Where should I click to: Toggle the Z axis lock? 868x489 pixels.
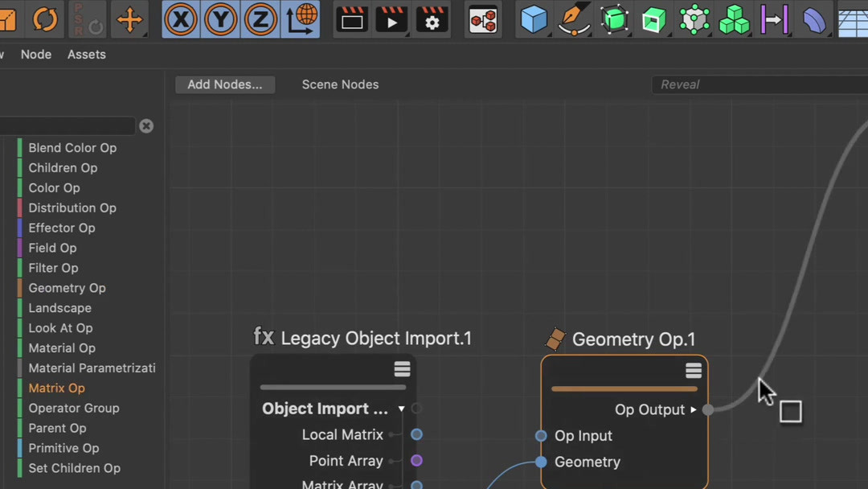pyautogui.click(x=260, y=19)
